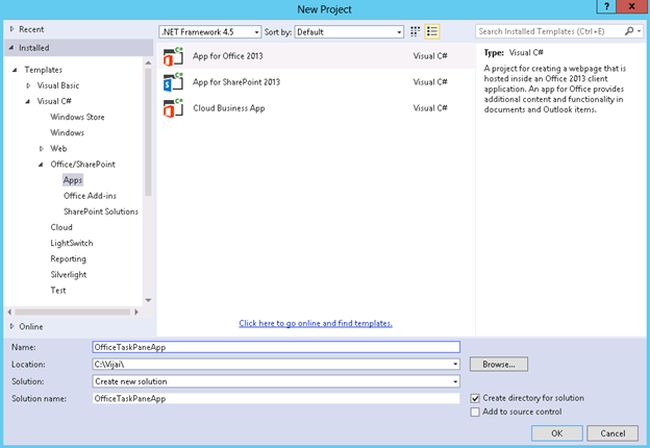
Task: Open the Sort by Default dropdown
Action: (x=349, y=32)
